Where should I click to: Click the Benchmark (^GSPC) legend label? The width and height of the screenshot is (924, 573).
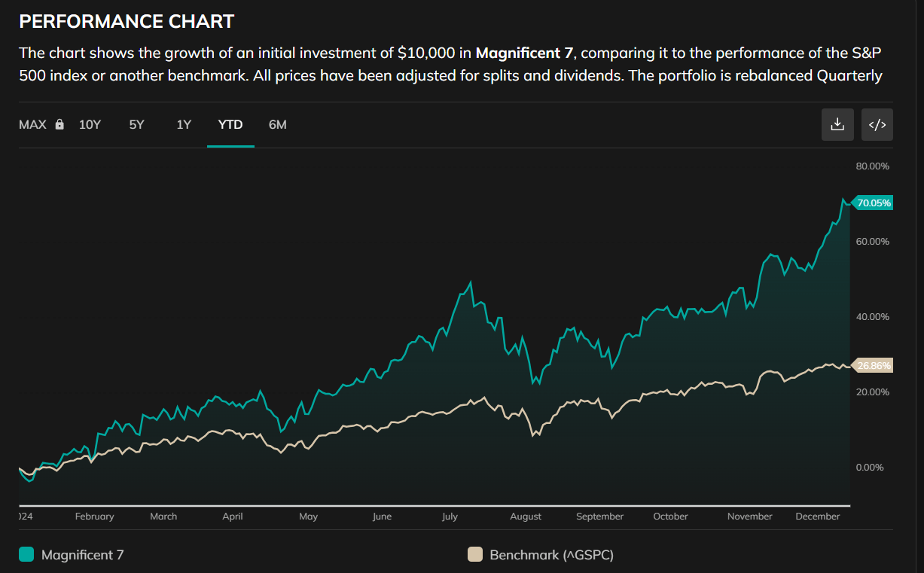tap(551, 554)
